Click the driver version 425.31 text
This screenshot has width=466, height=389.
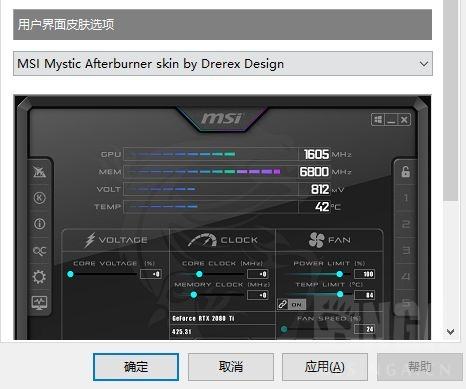click(x=182, y=332)
